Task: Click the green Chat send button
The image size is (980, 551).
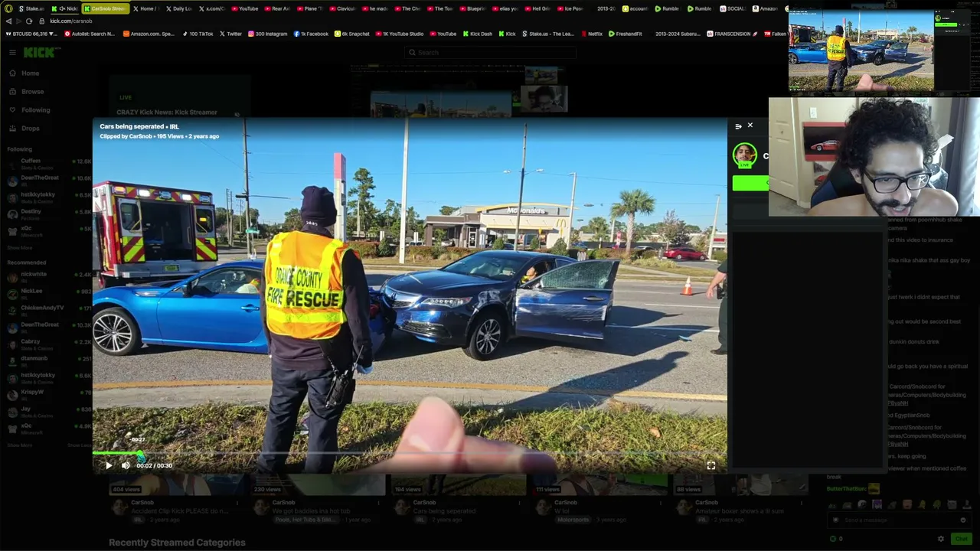Action: (961, 539)
